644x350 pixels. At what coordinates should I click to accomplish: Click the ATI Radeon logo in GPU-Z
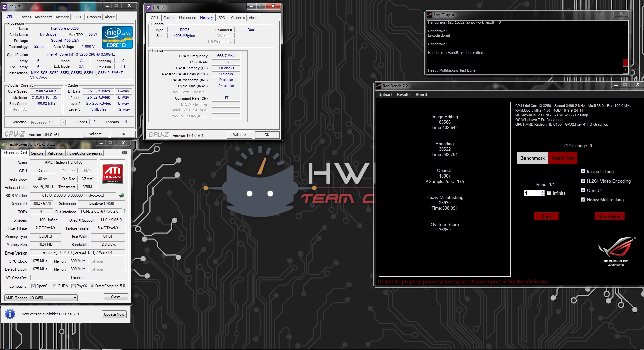(x=112, y=174)
